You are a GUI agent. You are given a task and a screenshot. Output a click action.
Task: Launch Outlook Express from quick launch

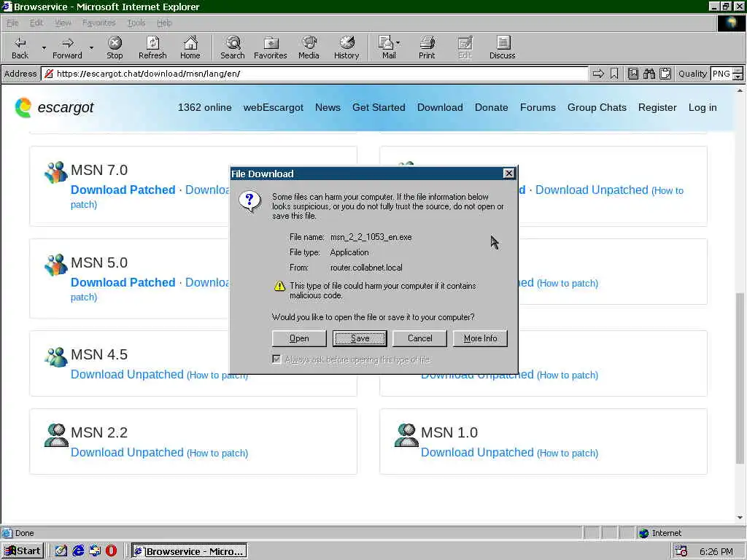click(x=95, y=551)
